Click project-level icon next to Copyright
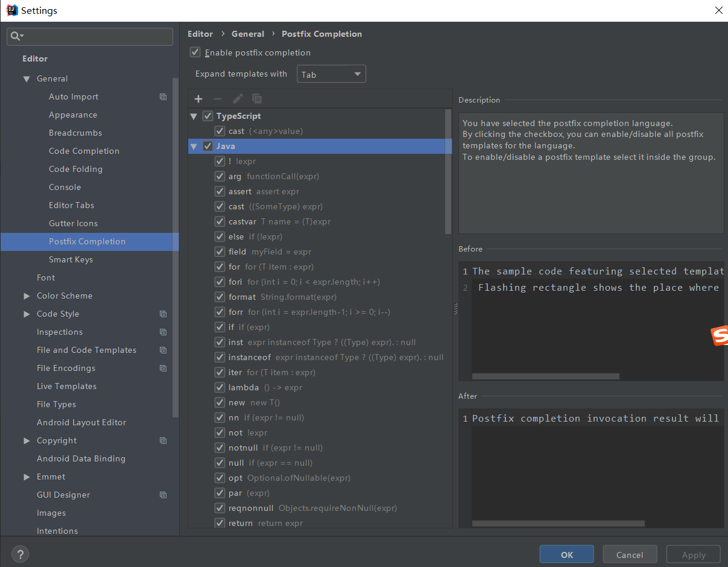Viewport: 728px width, 567px height. pos(163,440)
